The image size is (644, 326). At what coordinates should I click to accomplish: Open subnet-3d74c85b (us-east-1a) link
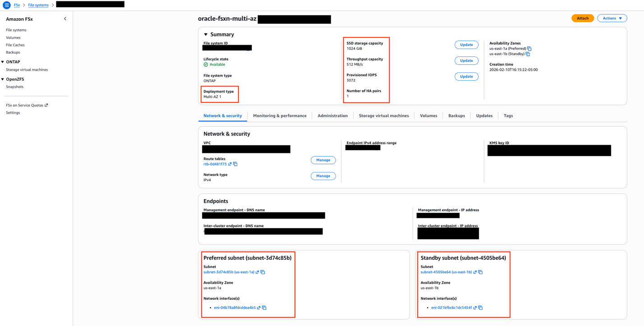point(229,272)
